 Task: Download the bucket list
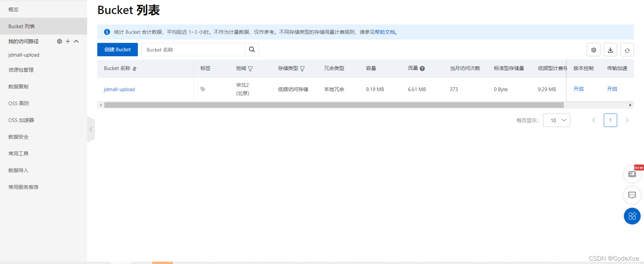click(x=610, y=50)
